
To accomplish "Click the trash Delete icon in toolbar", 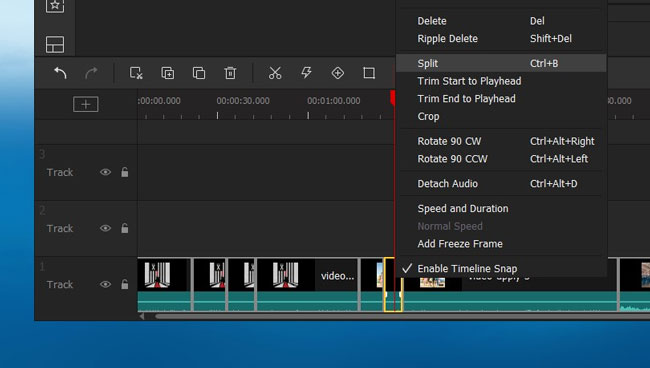I will tap(230, 73).
